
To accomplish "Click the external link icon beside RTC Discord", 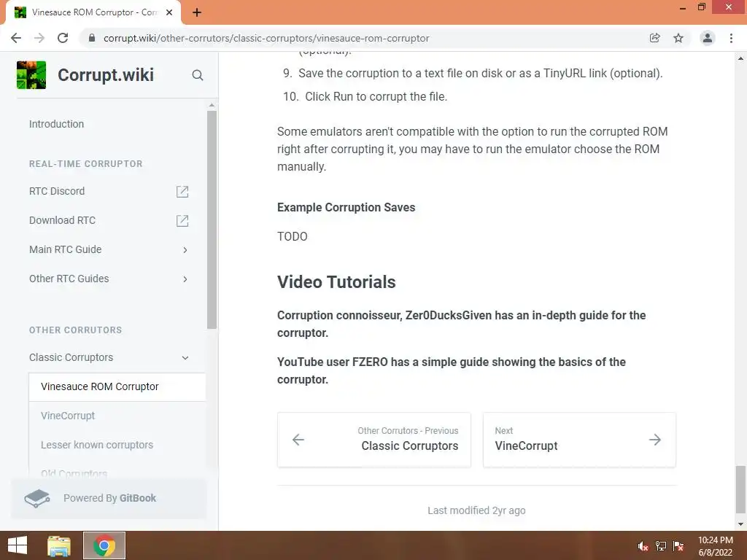I will (182, 192).
